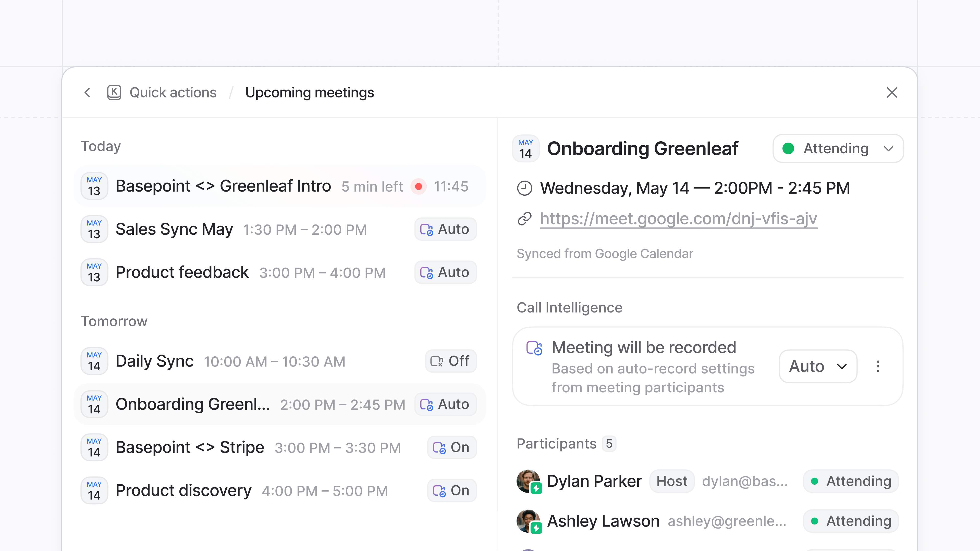This screenshot has height=551, width=980.
Task: Select Basepoint <> Greenleaf Intro meeting
Action: click(223, 186)
